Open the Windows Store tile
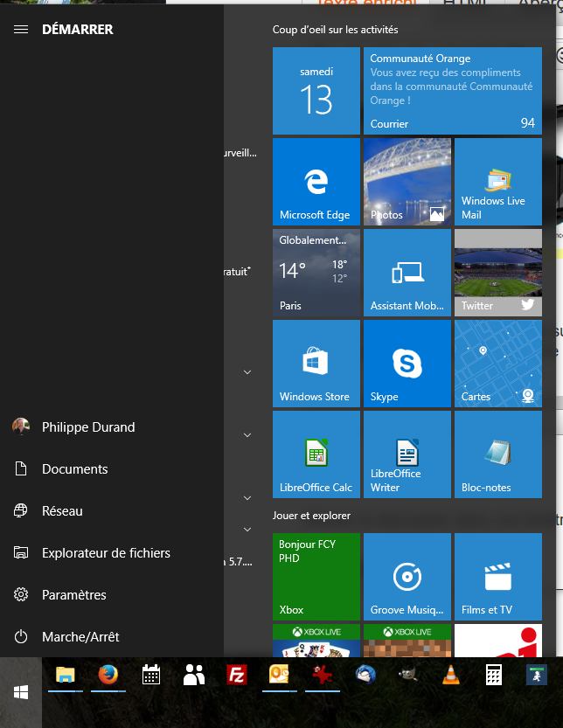The height and width of the screenshot is (728, 563). pyautogui.click(x=316, y=364)
